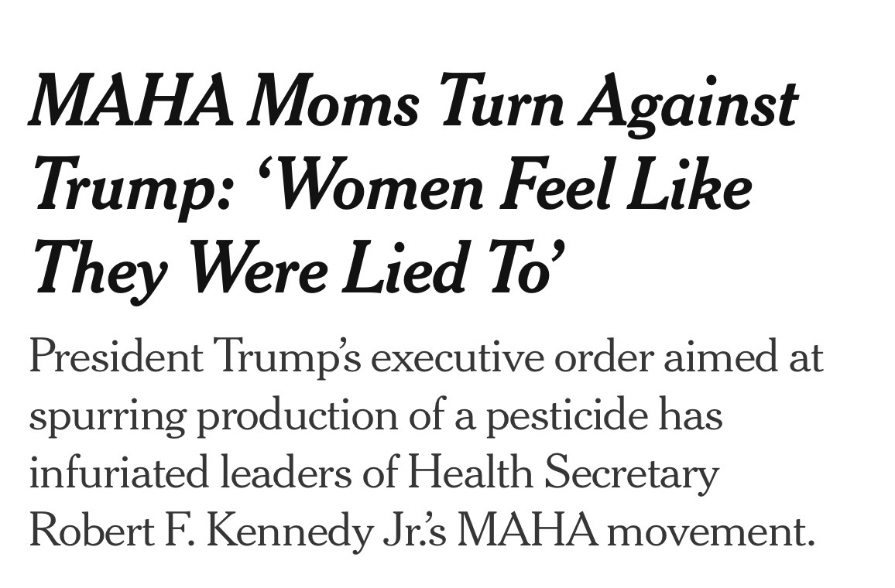Click the word 'MAHA' in the headline
The image size is (895, 588).
pyautogui.click(x=129, y=104)
